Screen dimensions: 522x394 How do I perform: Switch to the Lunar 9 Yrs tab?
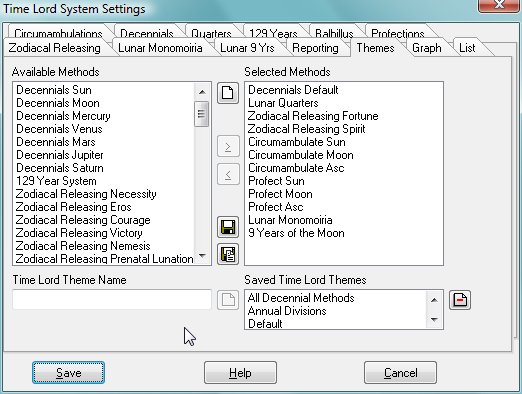click(x=247, y=48)
